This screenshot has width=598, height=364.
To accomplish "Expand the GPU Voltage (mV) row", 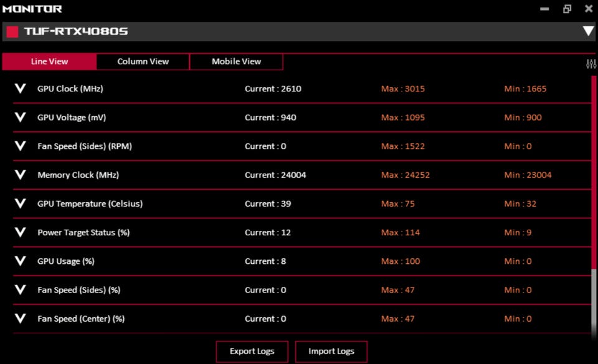I will coord(20,117).
